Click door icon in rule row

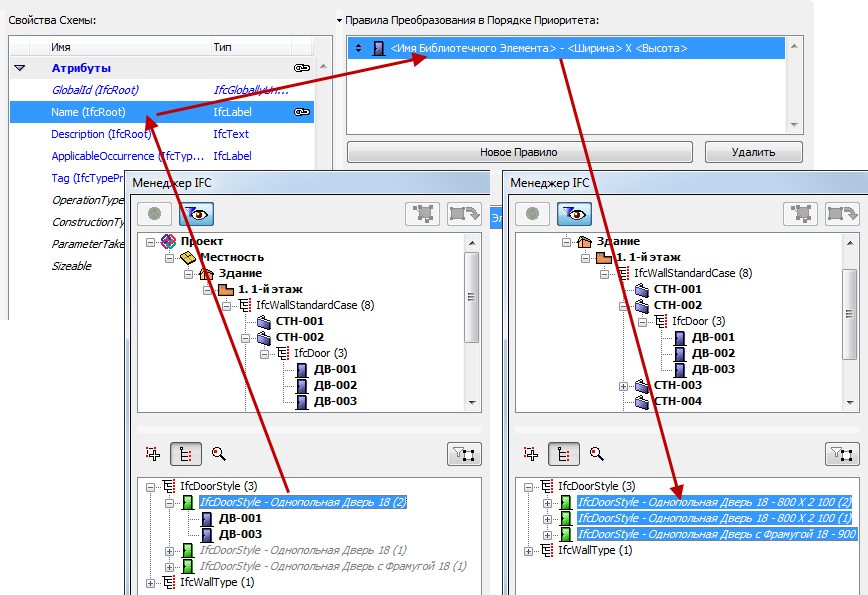click(379, 49)
